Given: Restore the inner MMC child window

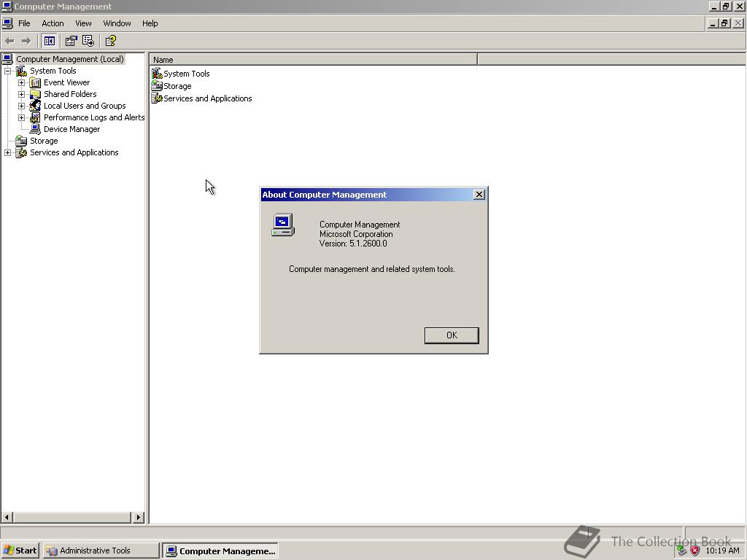Looking at the screenshot, I should 724,23.
